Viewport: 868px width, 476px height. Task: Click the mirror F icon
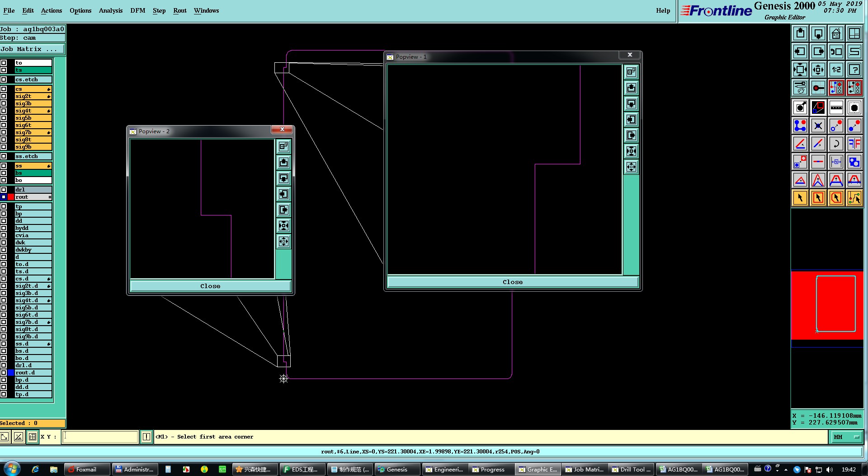click(x=854, y=144)
